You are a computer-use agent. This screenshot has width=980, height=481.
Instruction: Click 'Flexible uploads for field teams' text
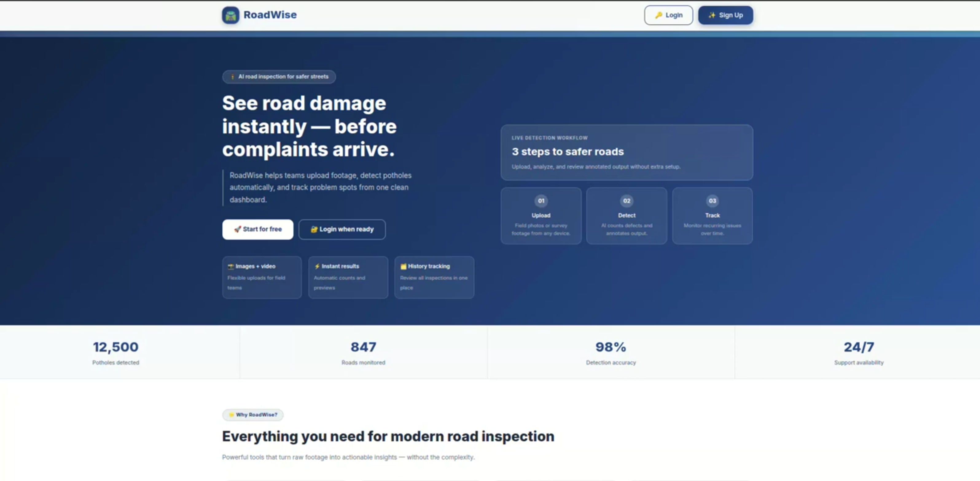coord(256,282)
